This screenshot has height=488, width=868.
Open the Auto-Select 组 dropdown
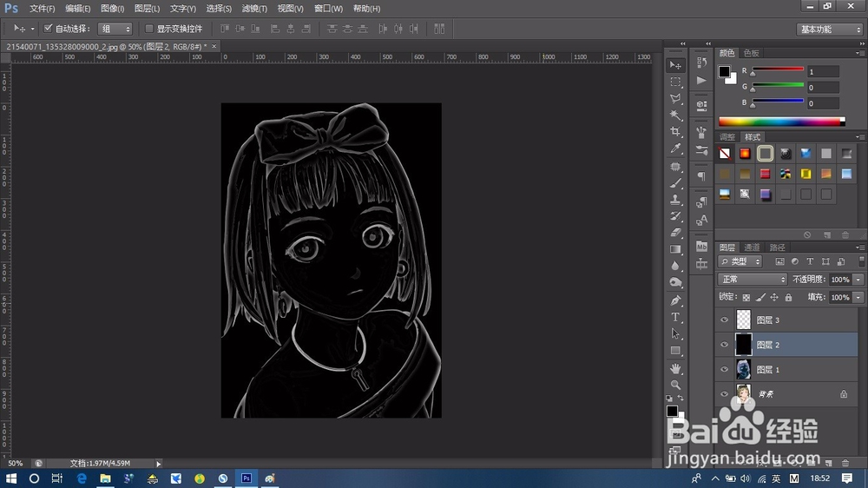[115, 29]
